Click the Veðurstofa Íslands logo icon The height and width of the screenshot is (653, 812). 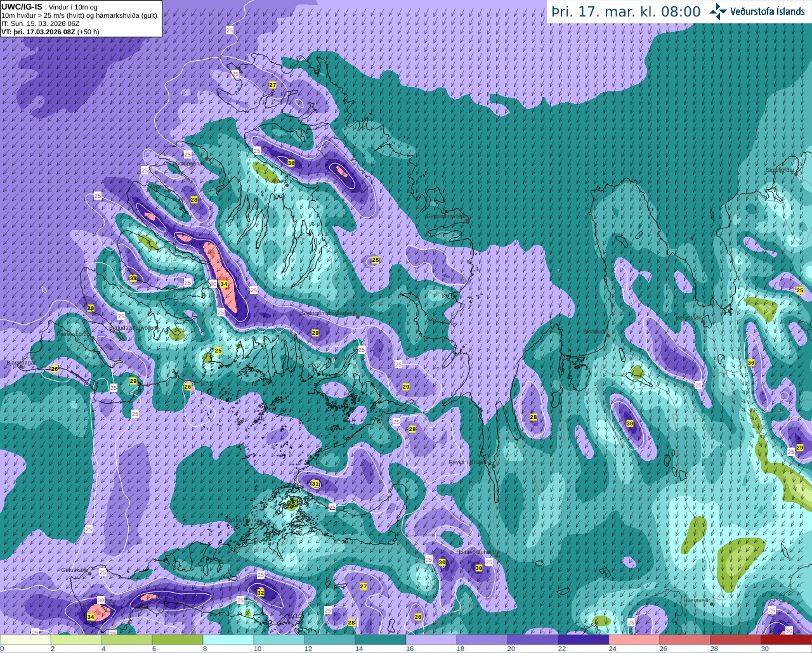tap(719, 11)
